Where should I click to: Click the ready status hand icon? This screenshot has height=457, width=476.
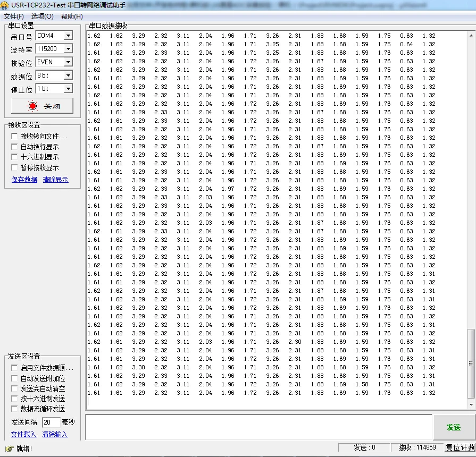coord(9,448)
